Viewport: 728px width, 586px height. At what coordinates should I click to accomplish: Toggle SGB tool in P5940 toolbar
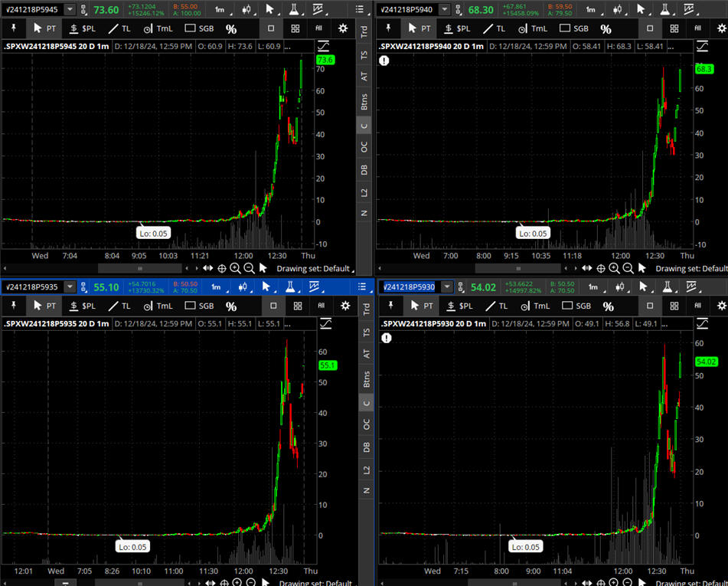click(x=574, y=28)
